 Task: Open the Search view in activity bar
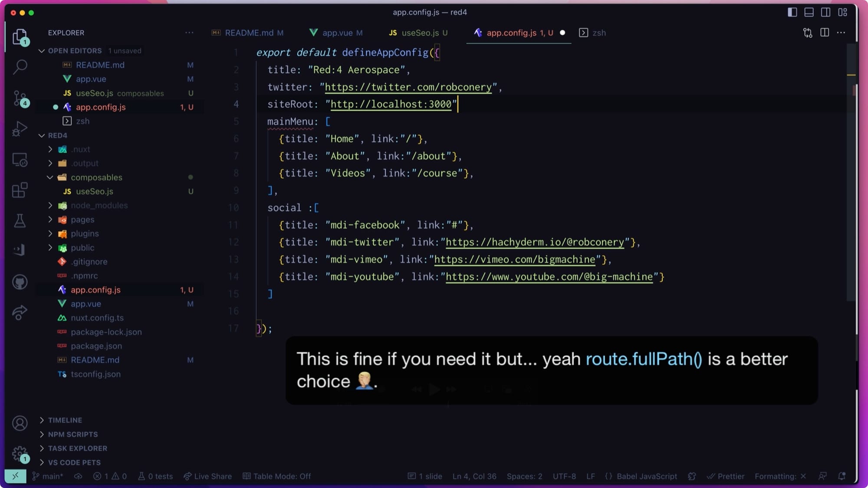pos(20,67)
